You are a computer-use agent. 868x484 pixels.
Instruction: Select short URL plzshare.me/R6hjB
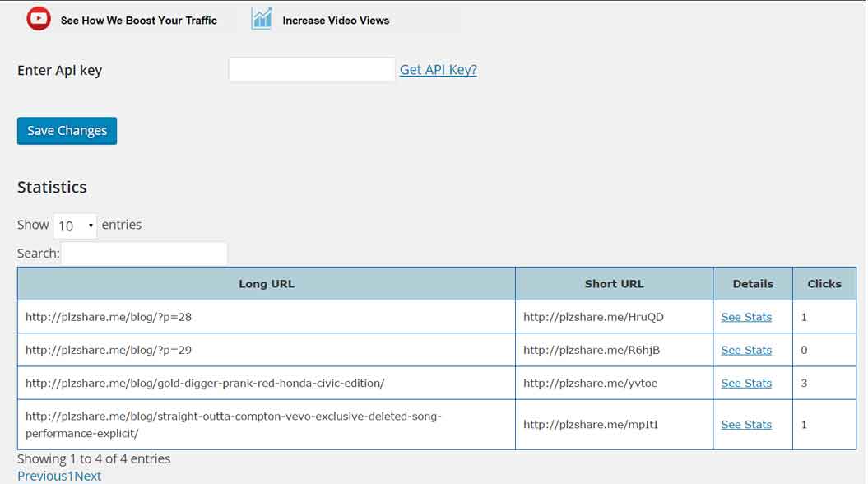[x=592, y=350]
